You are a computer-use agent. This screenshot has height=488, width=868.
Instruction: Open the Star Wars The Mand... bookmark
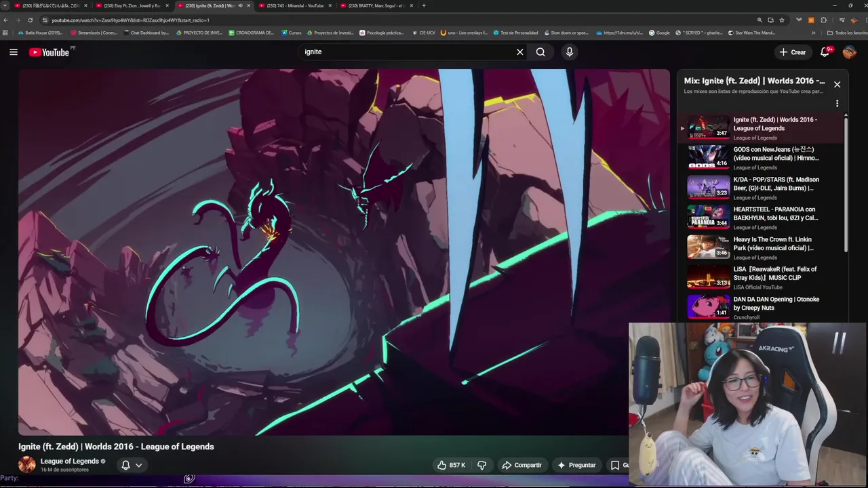(751, 33)
